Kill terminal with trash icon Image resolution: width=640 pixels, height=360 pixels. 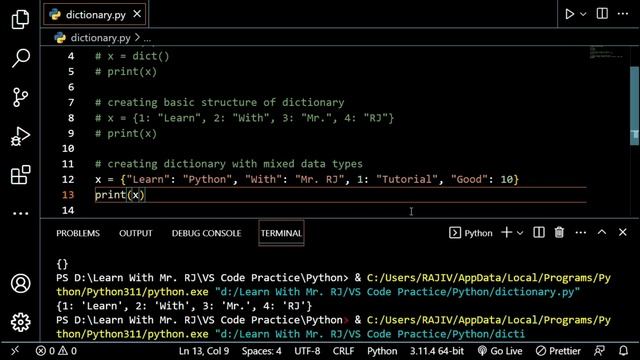click(559, 233)
